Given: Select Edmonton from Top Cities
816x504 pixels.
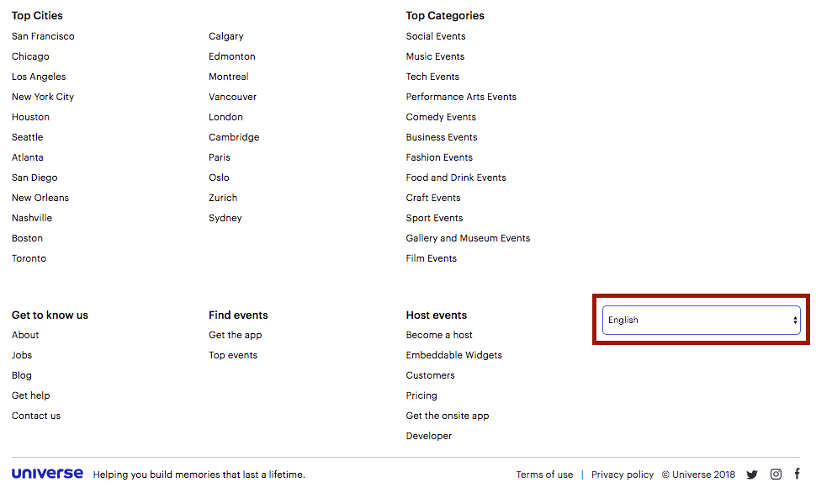Looking at the screenshot, I should (x=232, y=56).
